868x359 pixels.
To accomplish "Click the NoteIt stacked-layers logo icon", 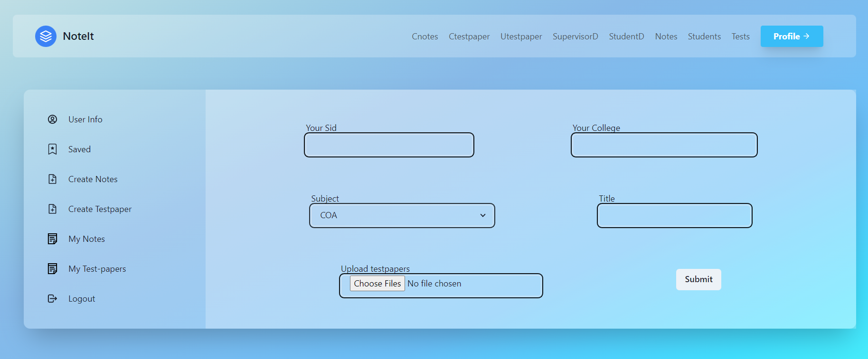I will (x=46, y=36).
